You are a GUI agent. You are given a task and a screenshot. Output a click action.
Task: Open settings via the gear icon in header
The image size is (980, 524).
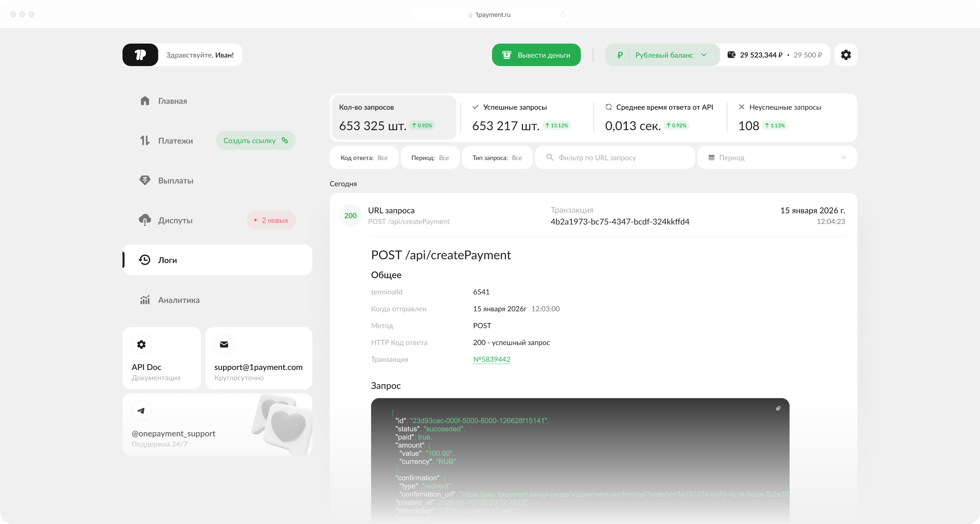846,55
